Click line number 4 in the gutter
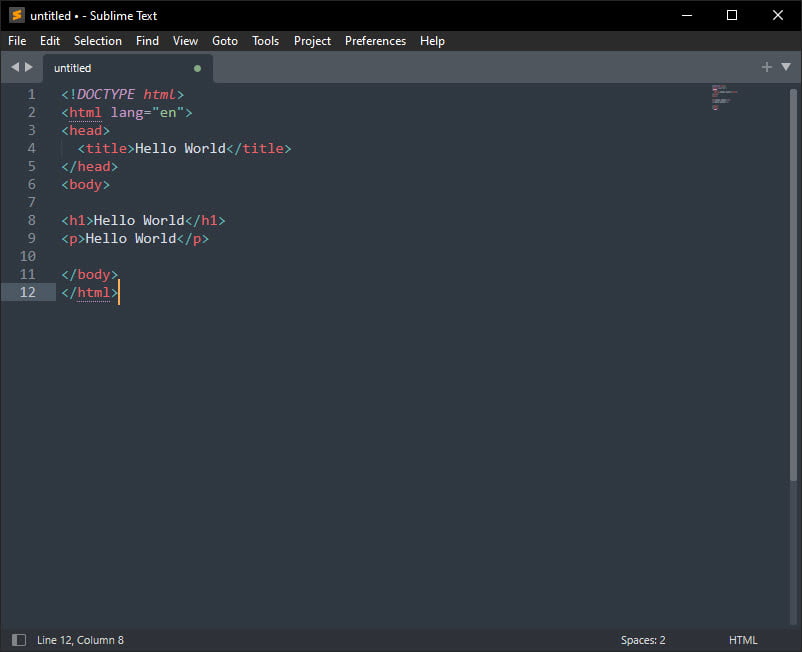The height and width of the screenshot is (652, 802). pos(32,148)
